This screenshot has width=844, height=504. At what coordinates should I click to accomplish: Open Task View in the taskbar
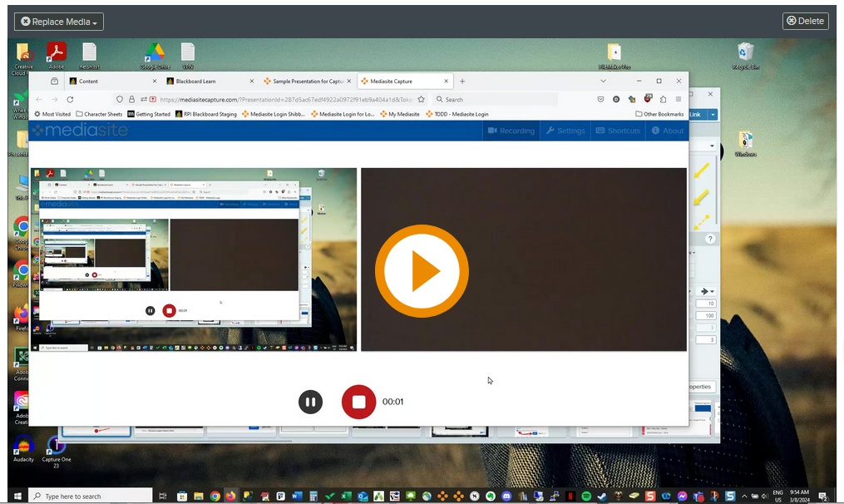click(x=163, y=497)
